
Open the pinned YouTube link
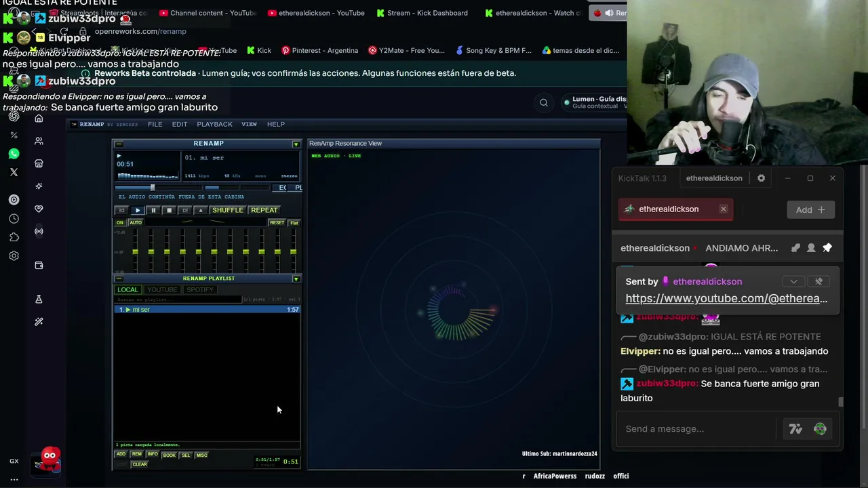[726, 298]
